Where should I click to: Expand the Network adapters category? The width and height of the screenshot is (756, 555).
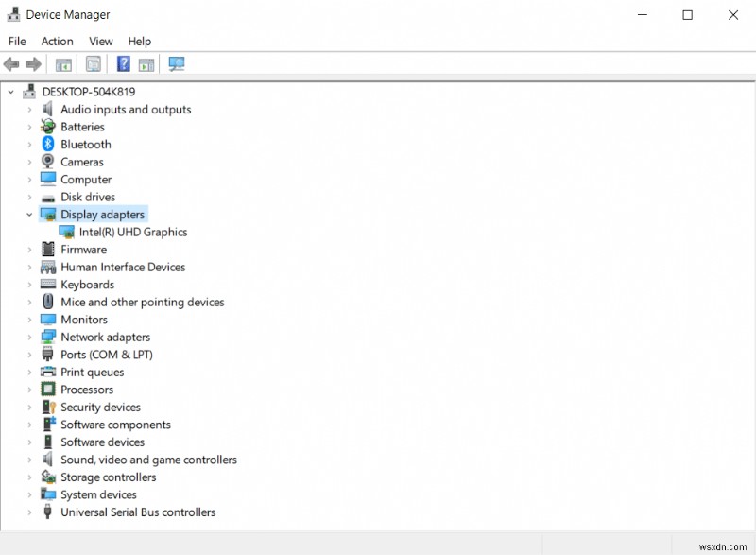[x=29, y=337]
